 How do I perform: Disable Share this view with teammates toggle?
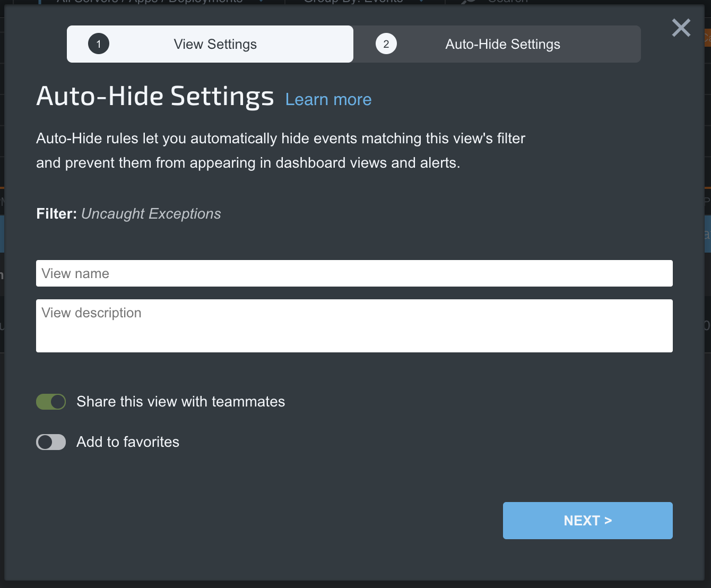pyautogui.click(x=51, y=402)
